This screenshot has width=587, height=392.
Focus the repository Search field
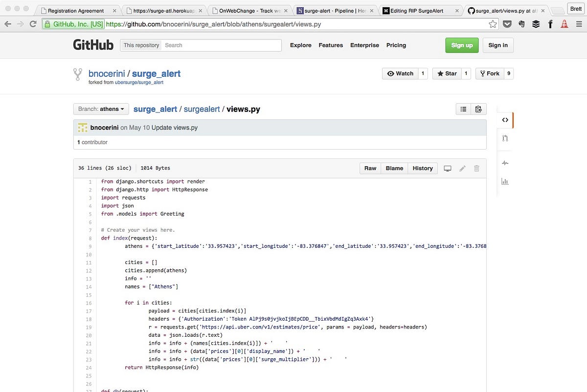coord(222,45)
